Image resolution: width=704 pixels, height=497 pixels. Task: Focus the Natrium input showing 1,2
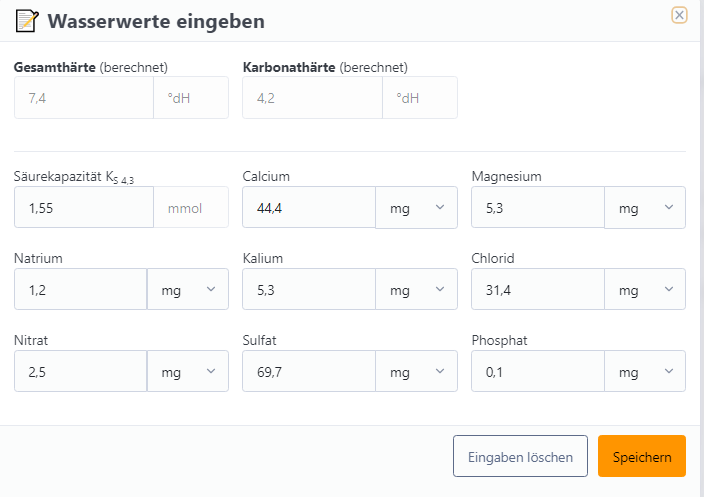click(x=80, y=290)
